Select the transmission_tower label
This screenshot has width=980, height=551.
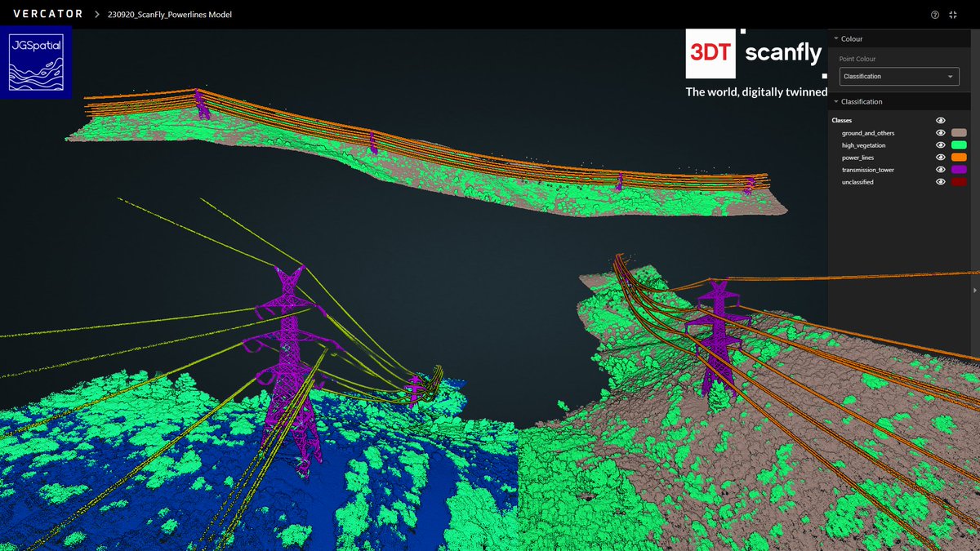[868, 170]
